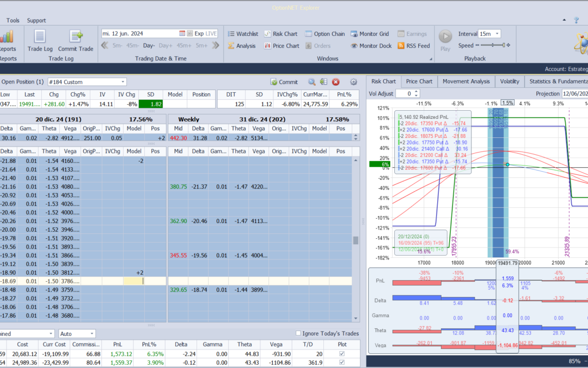Decrement the Vol Adjust spinner down
588x368 pixels.
(x=416, y=96)
